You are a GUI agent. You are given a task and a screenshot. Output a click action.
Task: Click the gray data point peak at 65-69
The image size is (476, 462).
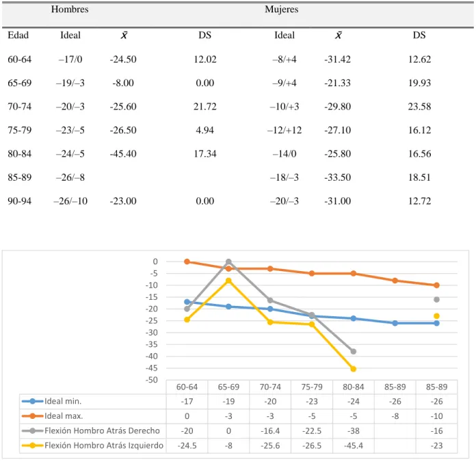click(x=228, y=261)
